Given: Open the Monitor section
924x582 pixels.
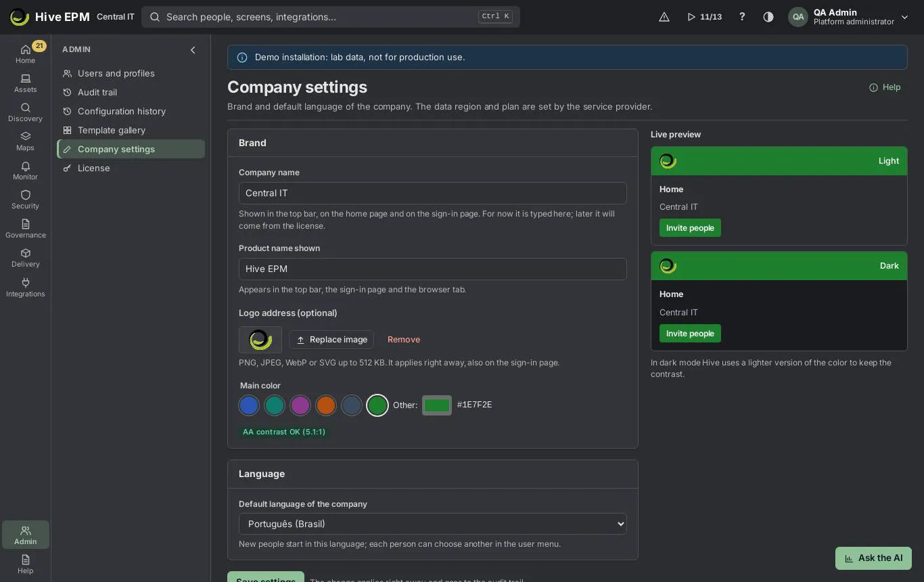Looking at the screenshot, I should (x=25, y=171).
